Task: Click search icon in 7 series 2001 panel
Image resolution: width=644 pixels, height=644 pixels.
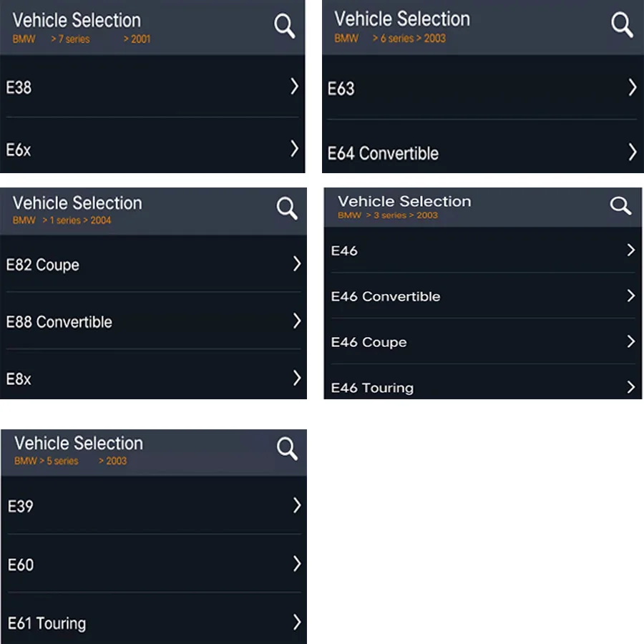Action: tap(284, 26)
